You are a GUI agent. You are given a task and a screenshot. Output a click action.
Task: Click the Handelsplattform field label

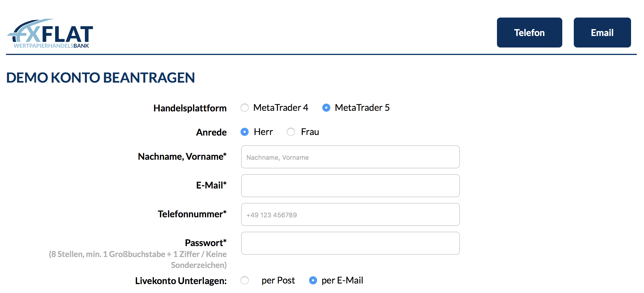(190, 108)
